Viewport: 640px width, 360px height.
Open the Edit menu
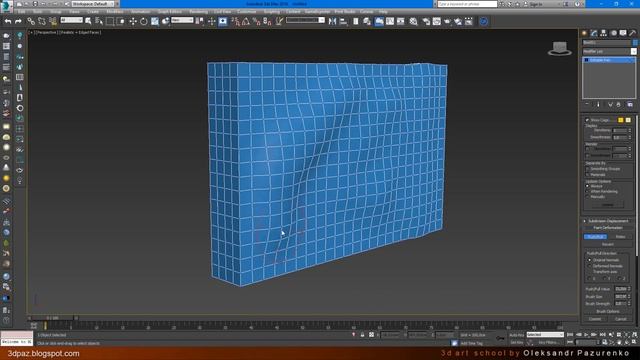[22, 12]
